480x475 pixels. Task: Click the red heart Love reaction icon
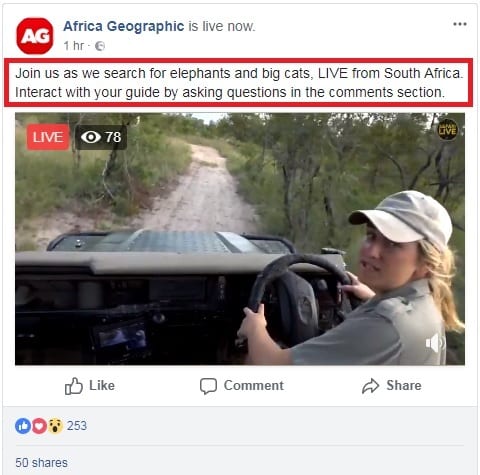39,426
